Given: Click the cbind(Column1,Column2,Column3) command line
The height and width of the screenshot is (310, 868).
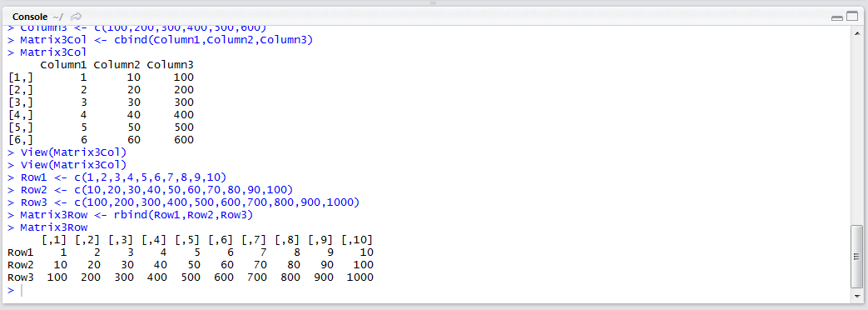Looking at the screenshot, I should pyautogui.click(x=166, y=40).
